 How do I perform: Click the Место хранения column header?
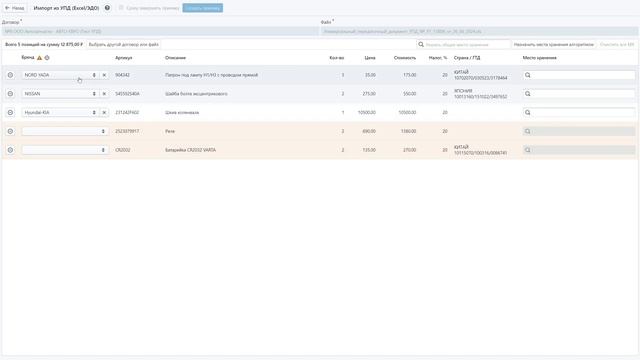click(540, 58)
